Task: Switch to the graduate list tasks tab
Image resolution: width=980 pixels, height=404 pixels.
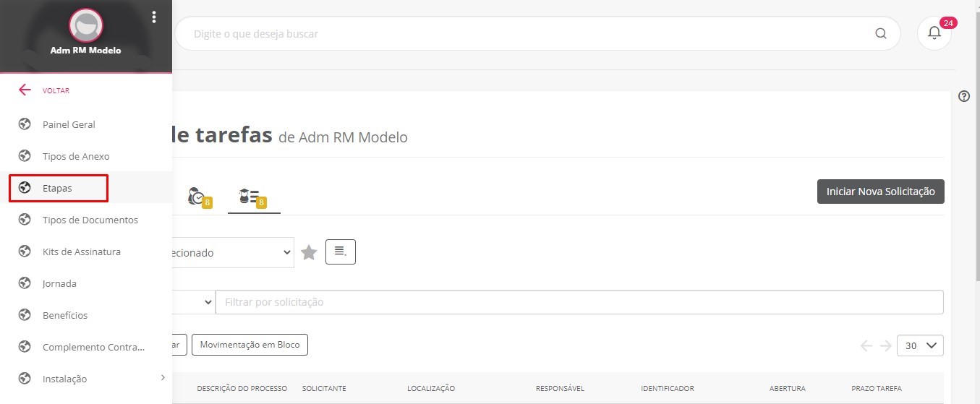Action: tap(254, 197)
